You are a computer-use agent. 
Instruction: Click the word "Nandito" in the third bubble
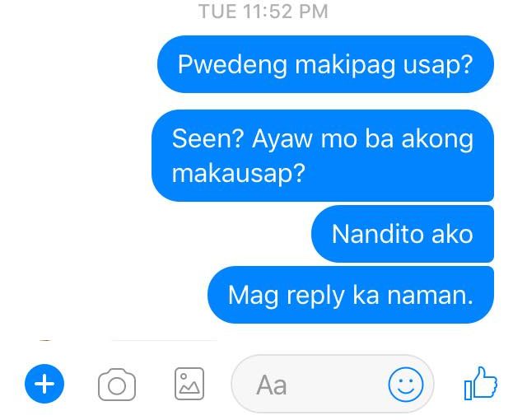(377, 234)
